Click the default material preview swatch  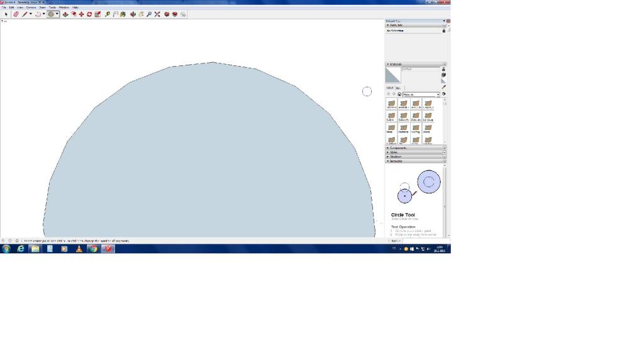tap(392, 75)
